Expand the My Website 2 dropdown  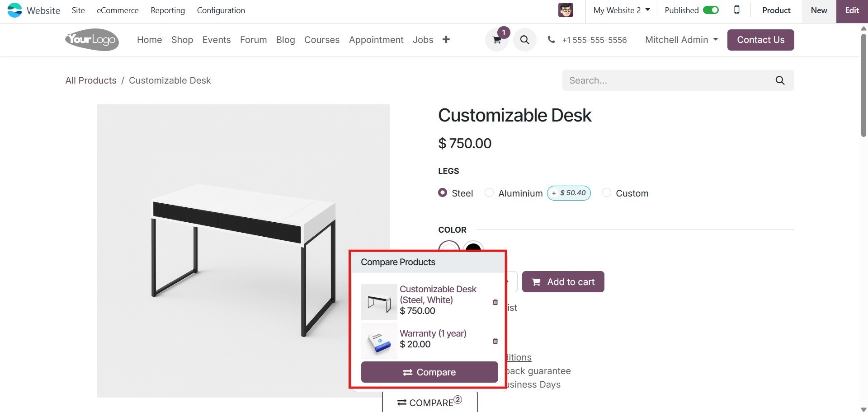coord(622,10)
